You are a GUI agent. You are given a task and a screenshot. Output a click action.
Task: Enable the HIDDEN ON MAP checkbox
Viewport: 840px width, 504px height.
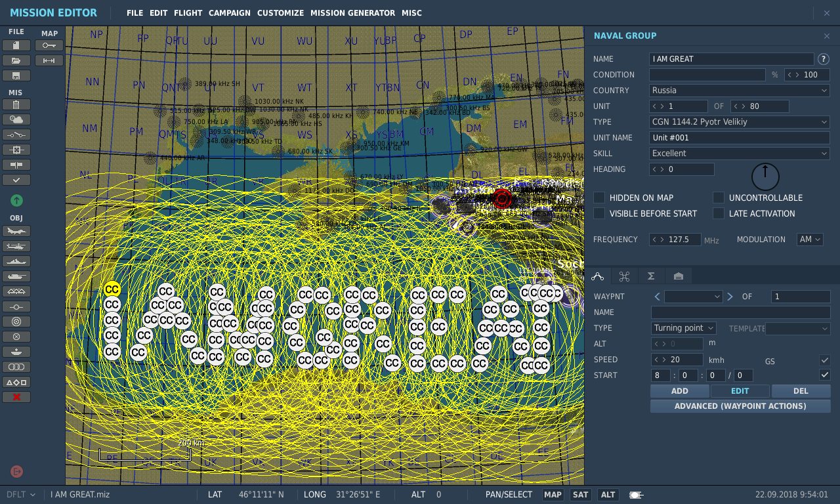(x=599, y=198)
